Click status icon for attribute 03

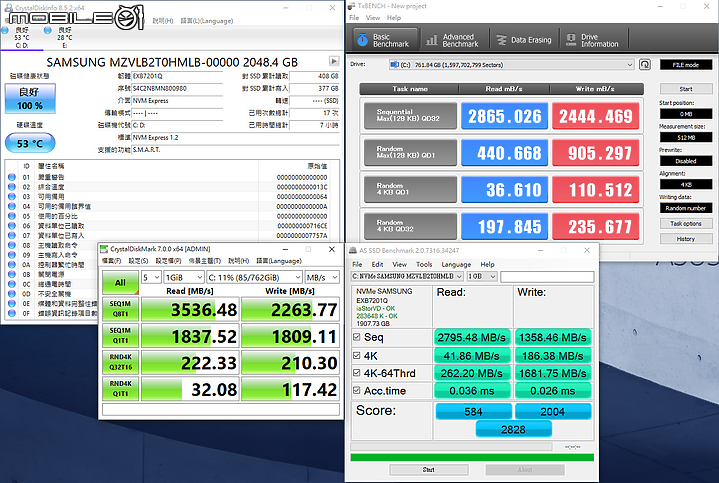click(12, 196)
